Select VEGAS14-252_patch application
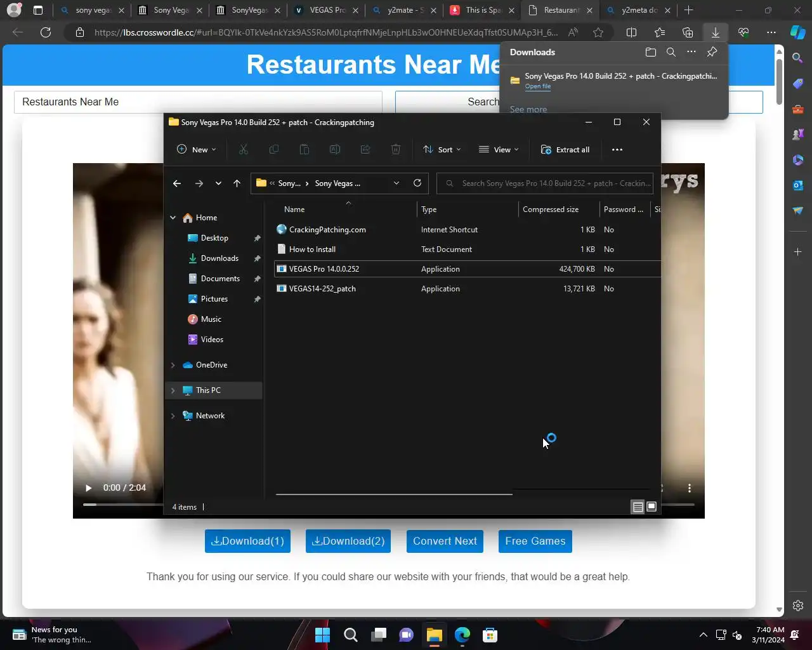 (322, 289)
